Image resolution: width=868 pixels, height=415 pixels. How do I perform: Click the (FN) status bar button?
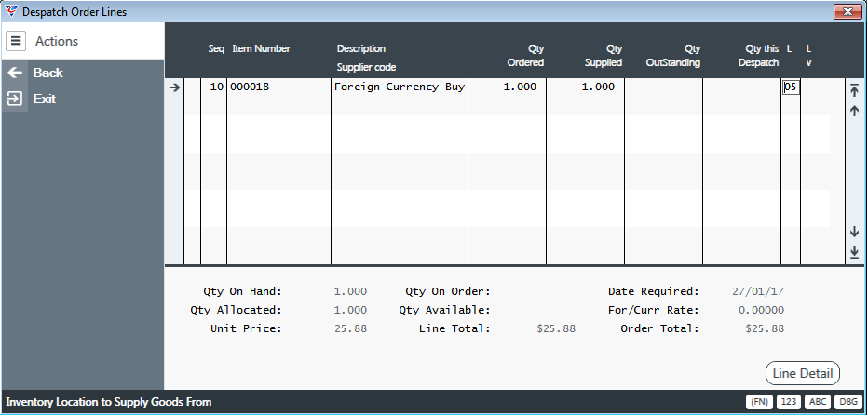click(760, 402)
